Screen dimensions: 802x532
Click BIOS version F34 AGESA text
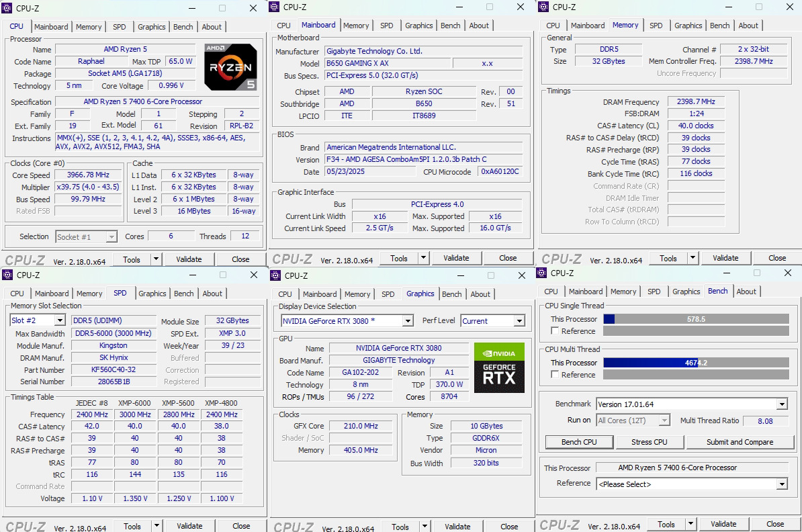point(406,159)
